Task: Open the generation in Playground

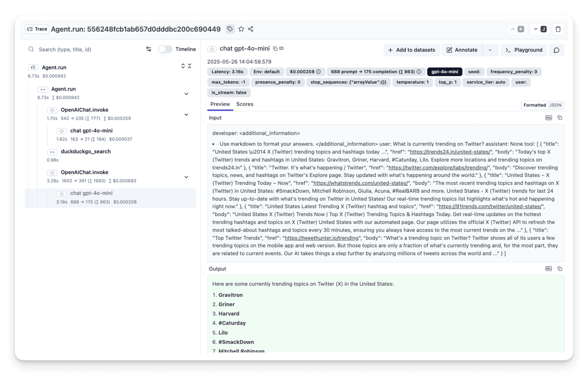Action: pos(523,50)
